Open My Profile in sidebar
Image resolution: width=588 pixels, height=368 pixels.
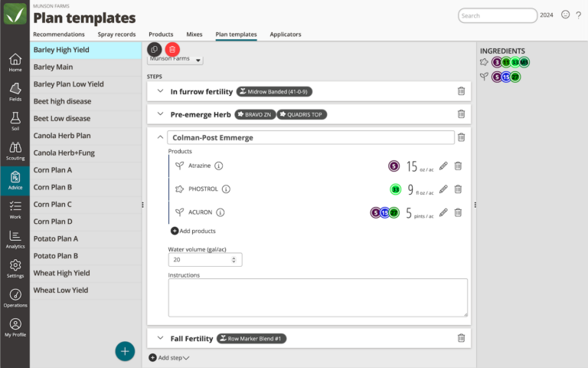[x=15, y=327]
